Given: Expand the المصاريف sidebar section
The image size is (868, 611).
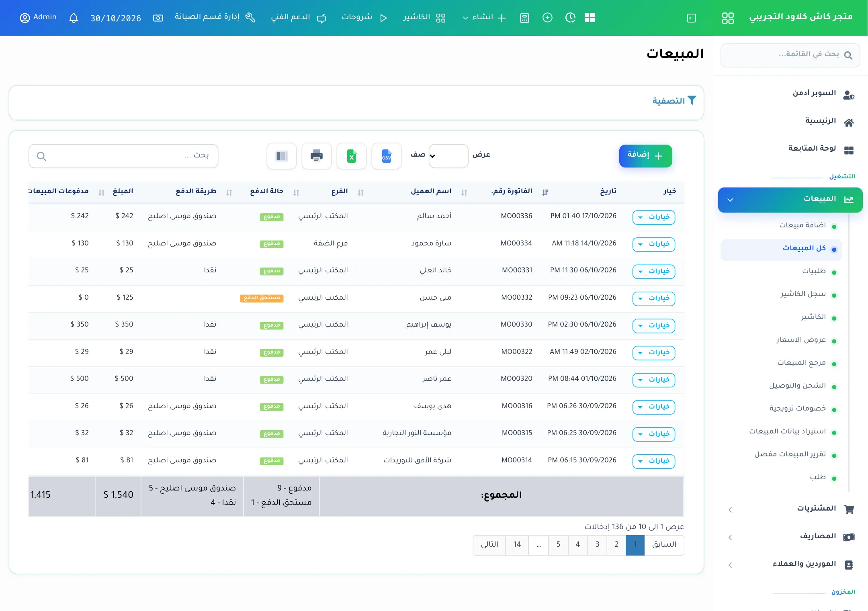Looking at the screenshot, I should click(x=790, y=537).
